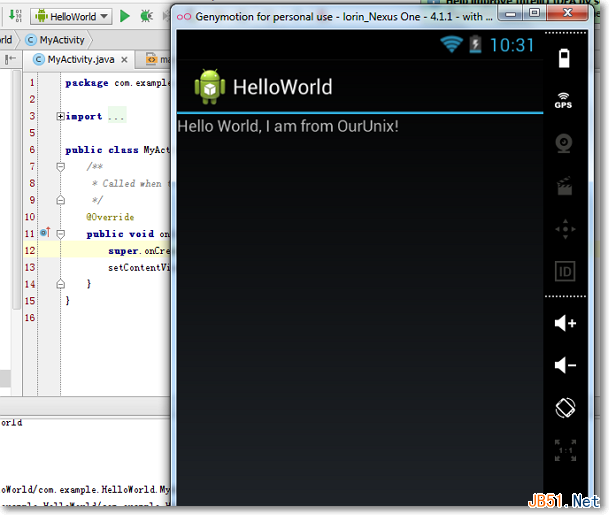This screenshot has width=609, height=515.
Task: Close the Genymotion window
Action: (567, 13)
